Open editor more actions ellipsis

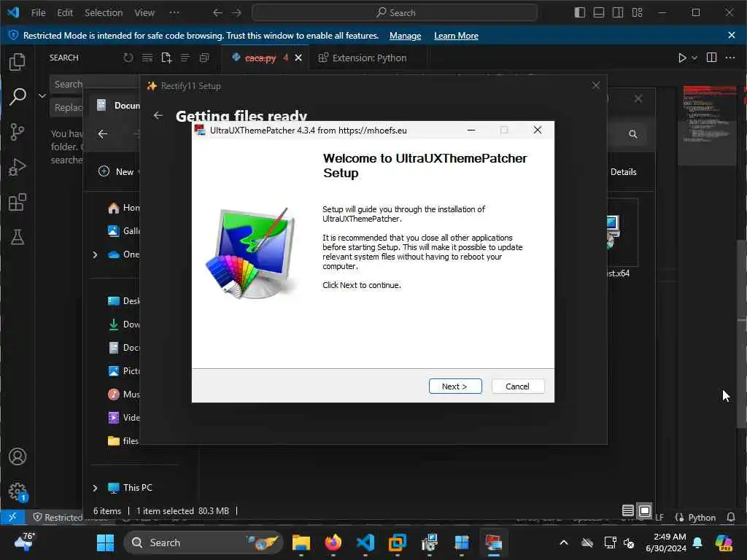point(730,58)
